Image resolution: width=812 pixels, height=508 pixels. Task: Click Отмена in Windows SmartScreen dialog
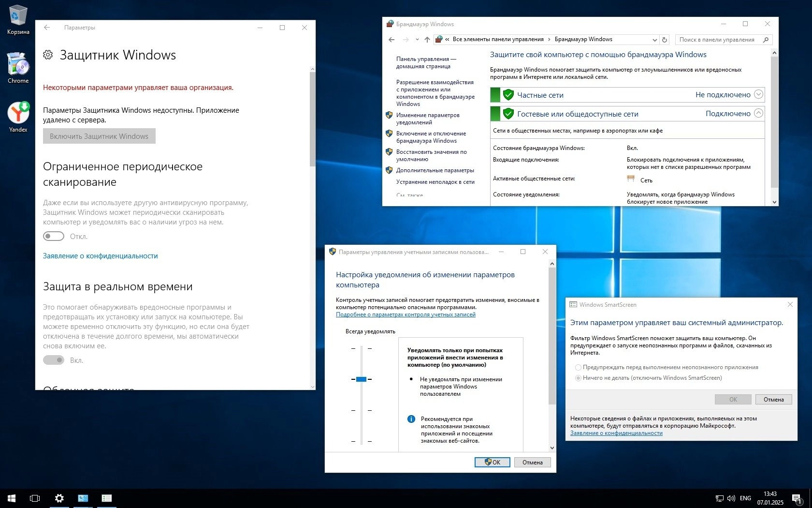[x=773, y=399]
